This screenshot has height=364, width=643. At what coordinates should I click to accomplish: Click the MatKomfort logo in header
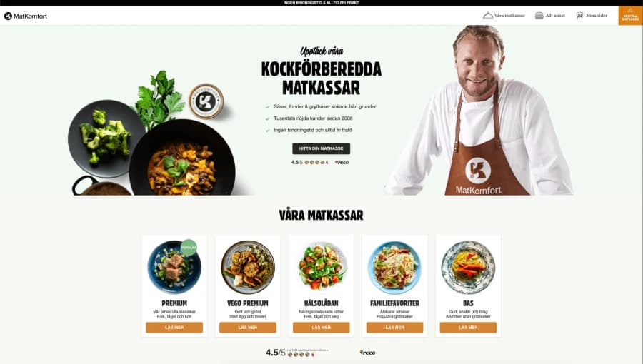tap(26, 16)
